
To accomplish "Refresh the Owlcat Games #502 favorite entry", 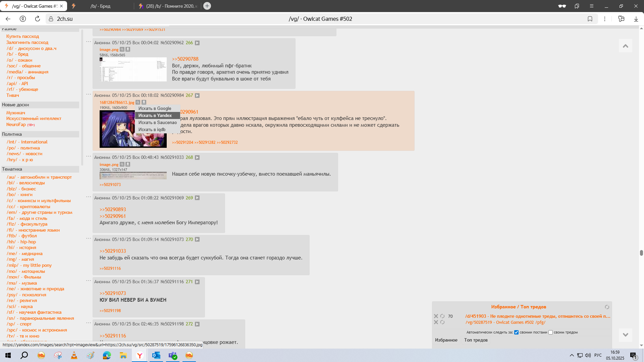I will coord(442,322).
